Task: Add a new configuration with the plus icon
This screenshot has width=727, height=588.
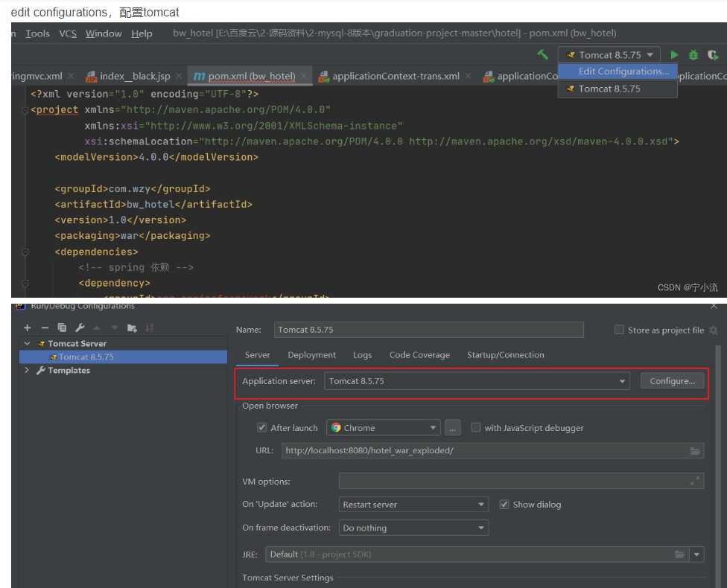Action: [x=28, y=328]
